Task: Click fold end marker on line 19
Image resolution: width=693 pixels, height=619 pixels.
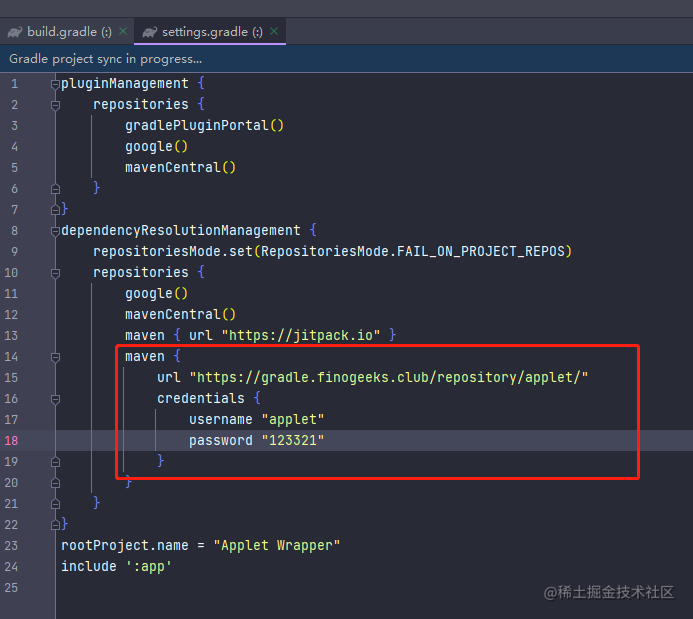Action: [55, 462]
